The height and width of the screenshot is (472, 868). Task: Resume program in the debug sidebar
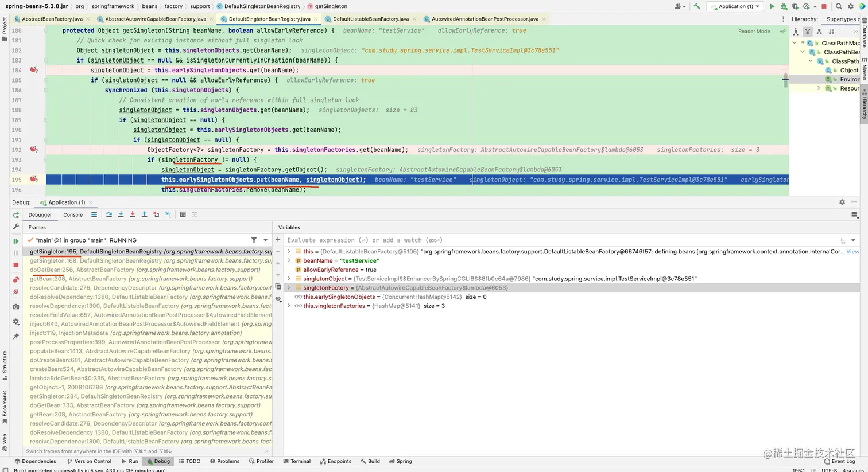click(x=16, y=241)
